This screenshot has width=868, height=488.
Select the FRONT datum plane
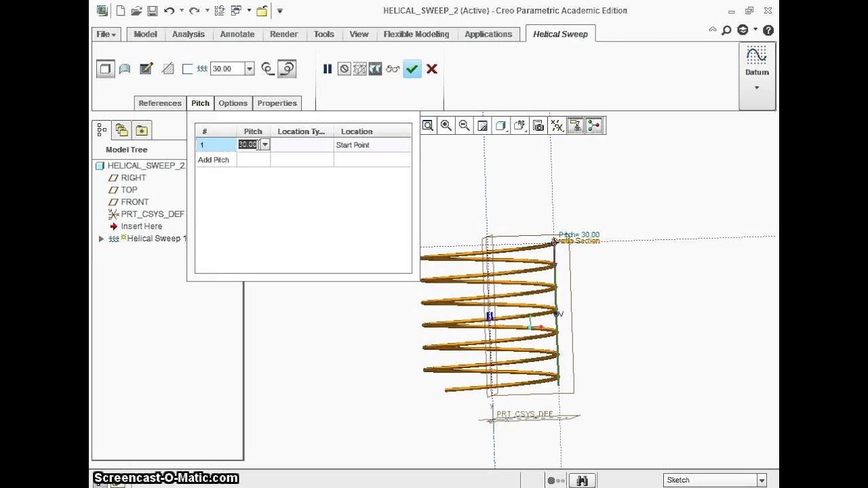[x=129, y=202]
